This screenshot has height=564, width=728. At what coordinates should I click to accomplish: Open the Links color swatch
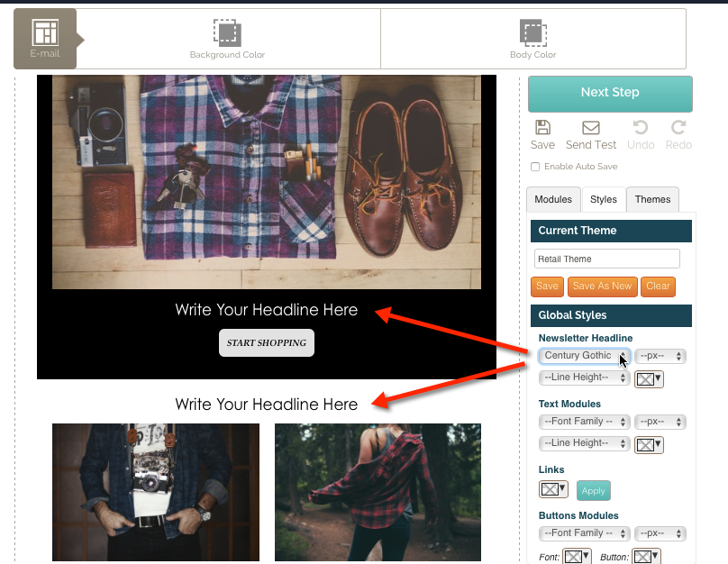click(552, 490)
